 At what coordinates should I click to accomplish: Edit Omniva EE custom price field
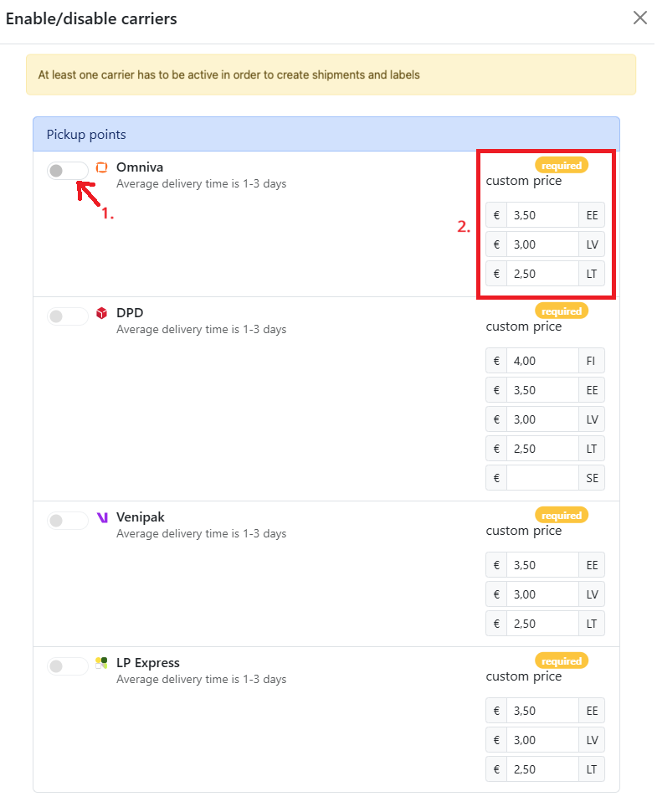point(542,215)
